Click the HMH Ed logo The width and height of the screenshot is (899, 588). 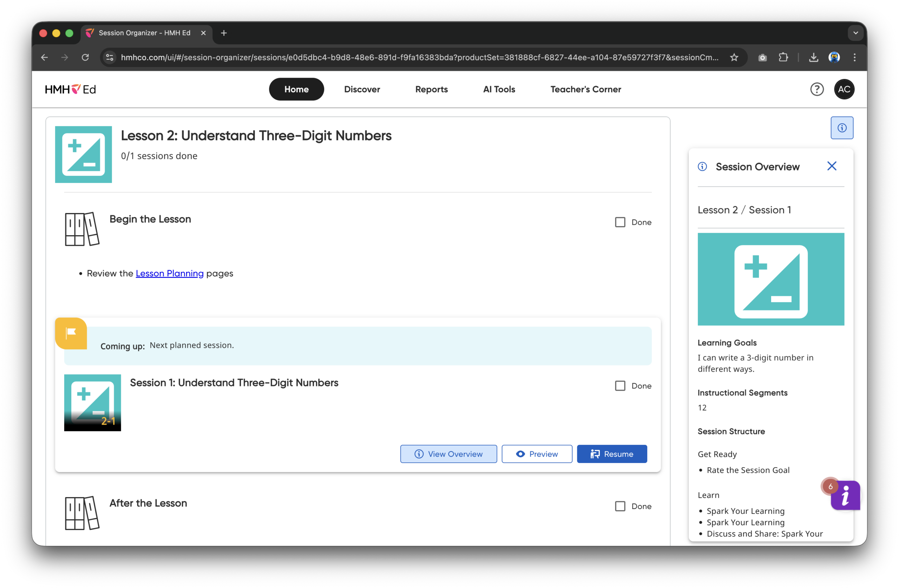tap(70, 90)
